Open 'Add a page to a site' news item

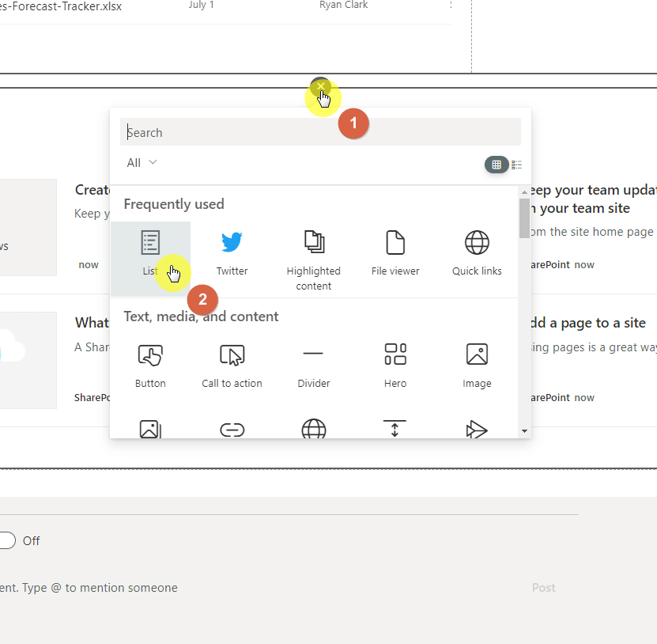[x=588, y=323]
